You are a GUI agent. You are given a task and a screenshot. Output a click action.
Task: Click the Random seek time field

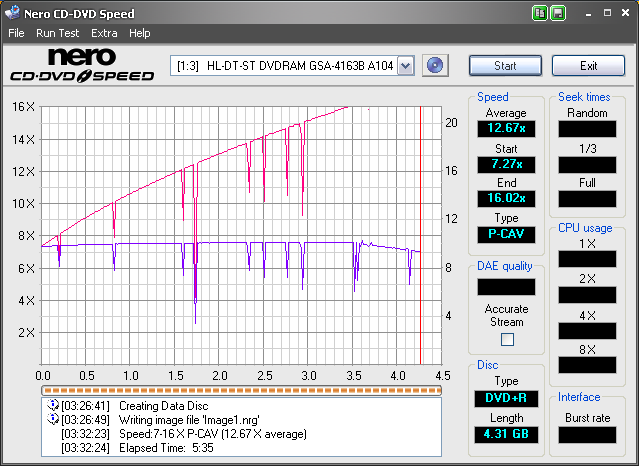pyautogui.click(x=587, y=129)
